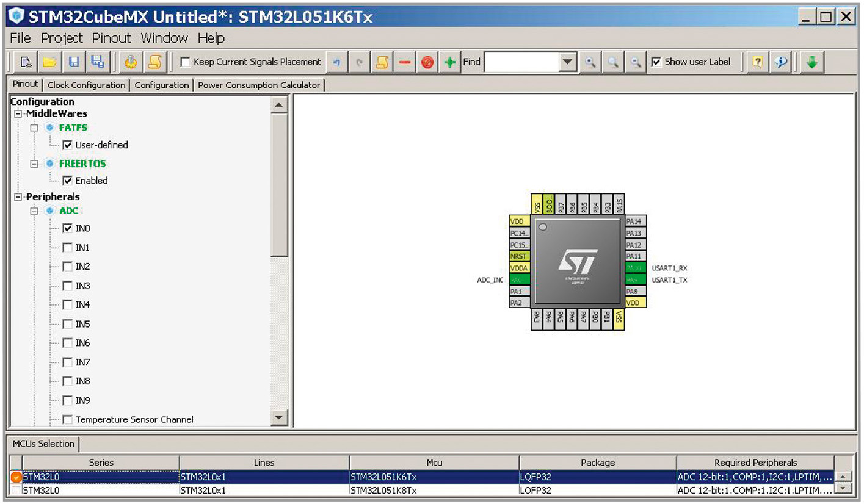Click orange marker on STM32L051K6Tx row
This screenshot has height=504, width=864.
[16, 477]
